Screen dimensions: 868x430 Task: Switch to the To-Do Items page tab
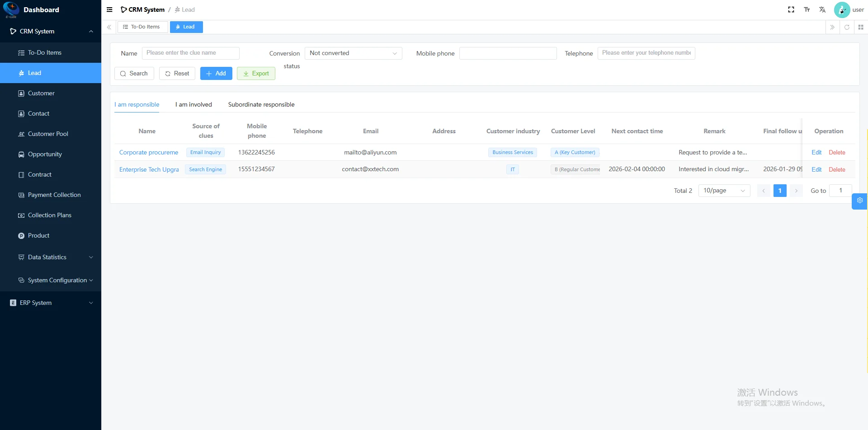[x=142, y=27]
